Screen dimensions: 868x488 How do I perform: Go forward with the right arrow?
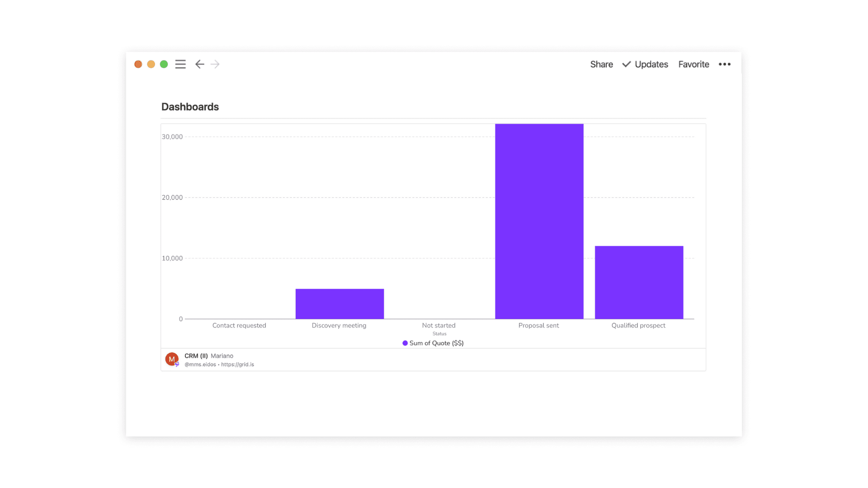pos(215,64)
